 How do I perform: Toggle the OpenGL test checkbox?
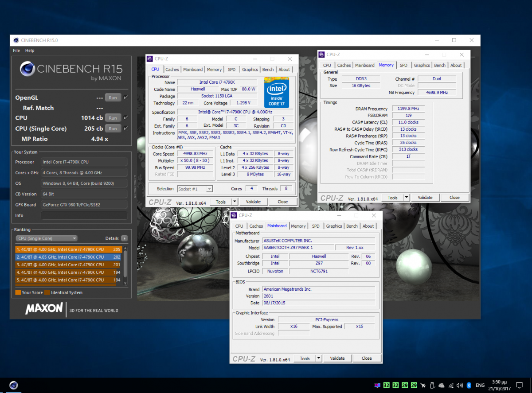point(126,97)
